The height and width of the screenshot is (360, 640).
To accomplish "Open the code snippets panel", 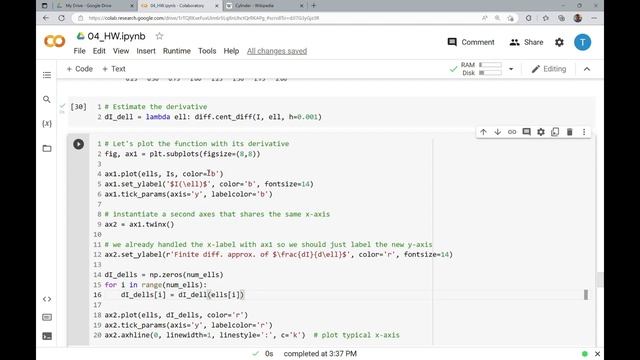I will coord(47,299).
